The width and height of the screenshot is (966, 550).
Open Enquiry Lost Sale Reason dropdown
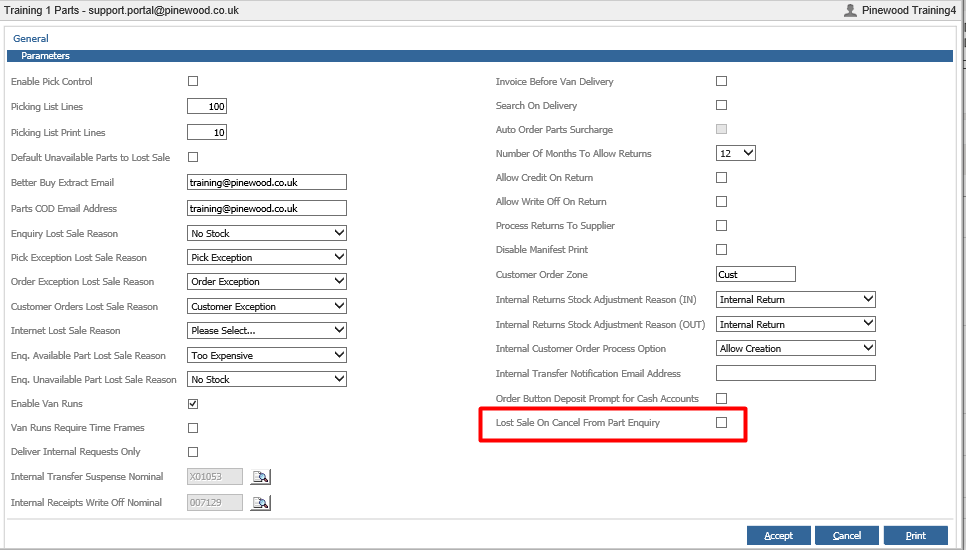[267, 233]
